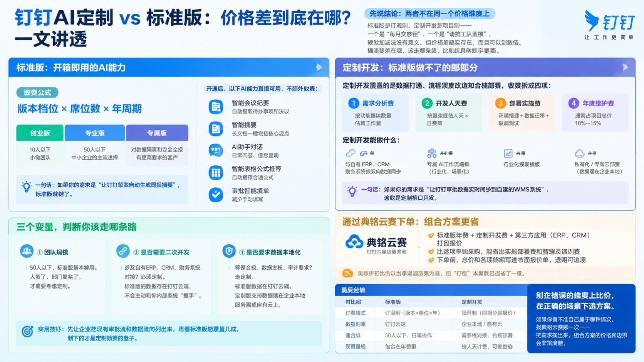Click the 团队规模 people icon
The width and height of the screenshot is (644, 362).
point(27,251)
